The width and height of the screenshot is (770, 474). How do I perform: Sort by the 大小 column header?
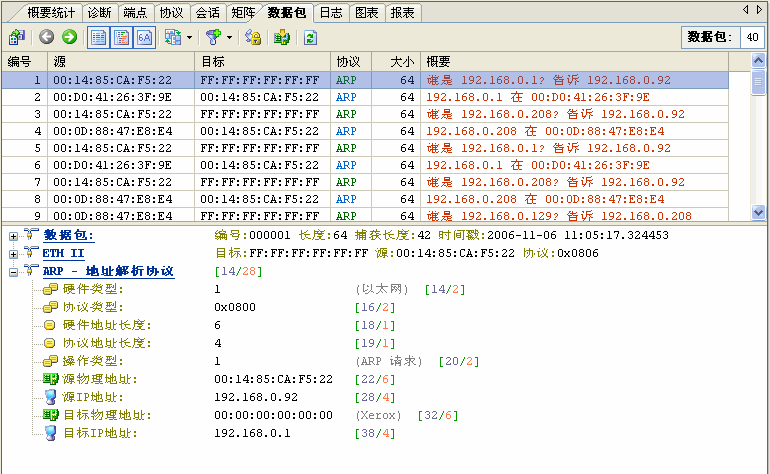(396, 61)
